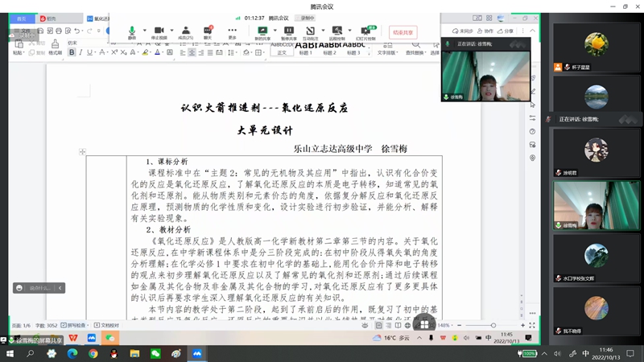Switch to the 首页 home tab
Image resolution: width=644 pixels, height=362 pixels.
point(22,18)
